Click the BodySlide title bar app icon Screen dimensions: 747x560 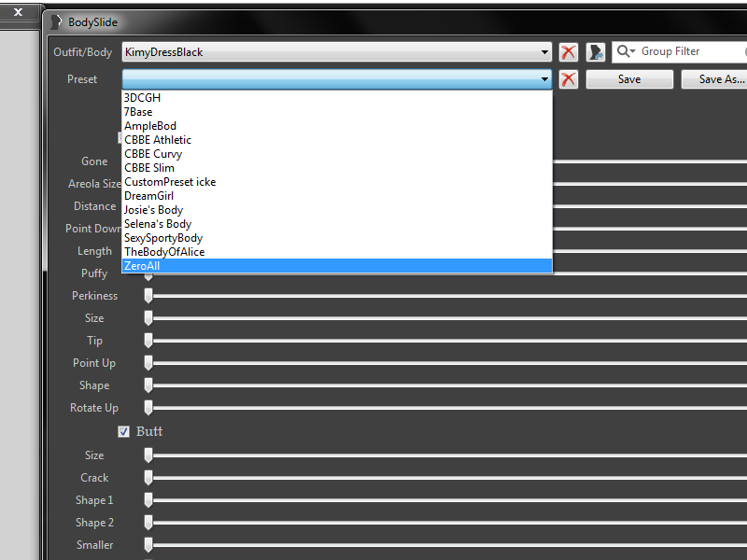[56, 21]
